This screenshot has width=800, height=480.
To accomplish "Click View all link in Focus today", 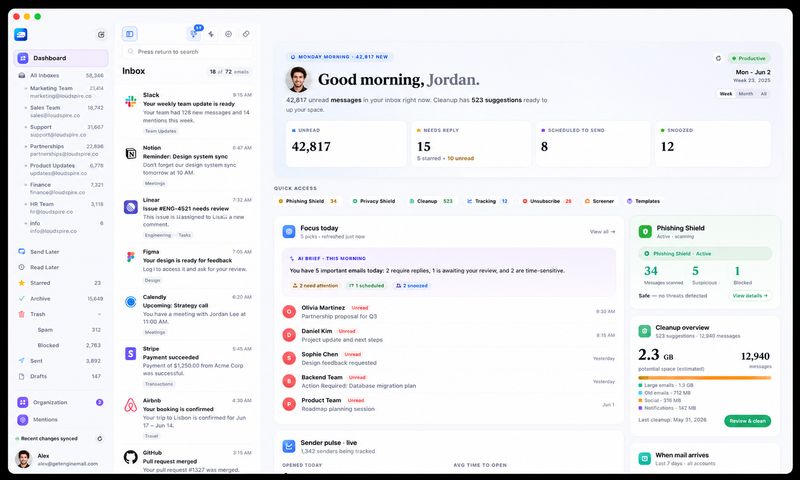I will pos(602,232).
